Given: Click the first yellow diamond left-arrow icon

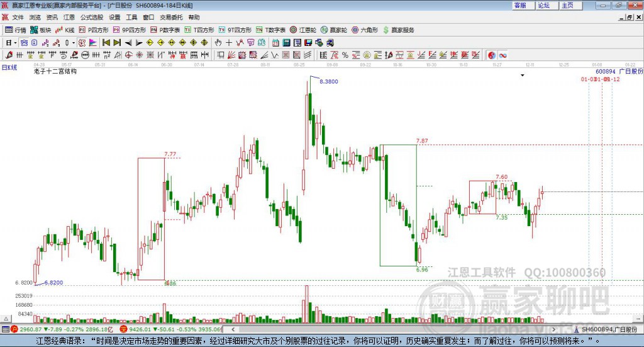Looking at the screenshot, I should pyautogui.click(x=150, y=43).
